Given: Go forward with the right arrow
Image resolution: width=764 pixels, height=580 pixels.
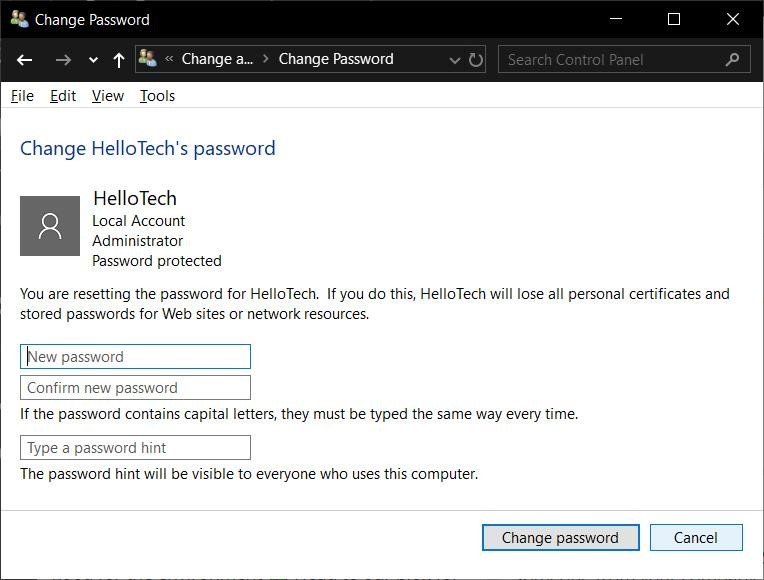Looking at the screenshot, I should 63,60.
